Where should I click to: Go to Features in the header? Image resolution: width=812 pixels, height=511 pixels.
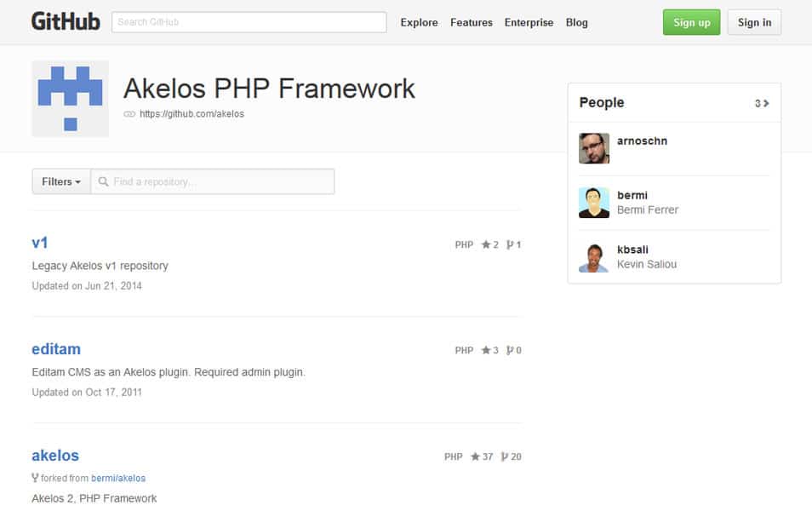tap(472, 22)
